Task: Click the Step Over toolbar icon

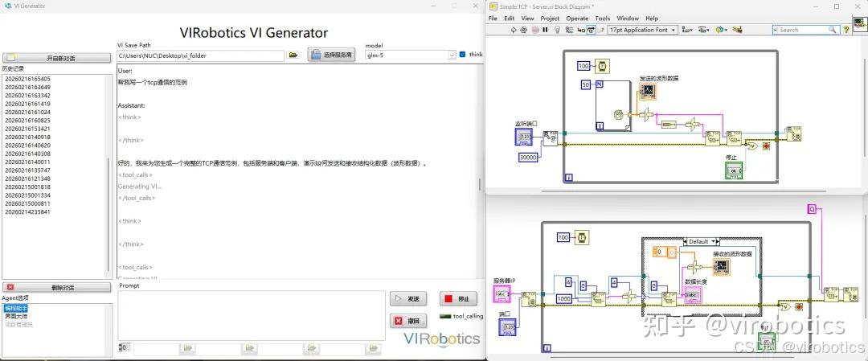Action: coord(592,30)
